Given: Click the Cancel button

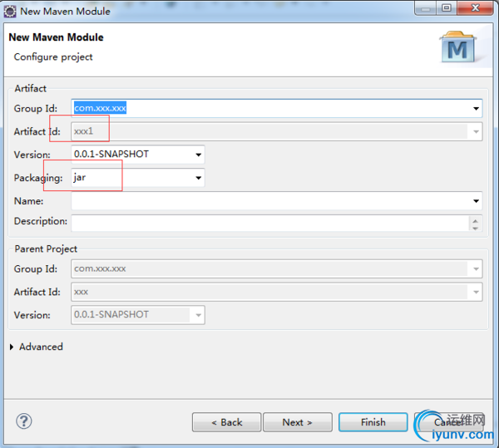Looking at the screenshot, I should tap(449, 422).
